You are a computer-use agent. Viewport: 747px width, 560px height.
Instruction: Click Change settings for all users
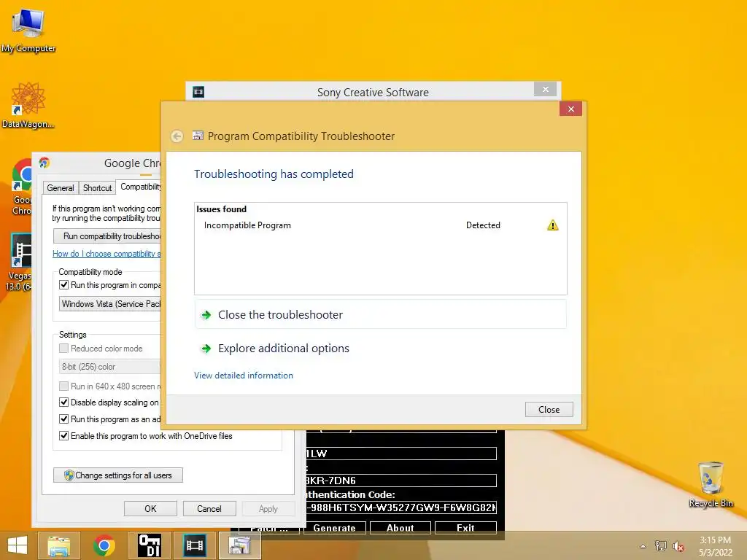pyautogui.click(x=117, y=475)
